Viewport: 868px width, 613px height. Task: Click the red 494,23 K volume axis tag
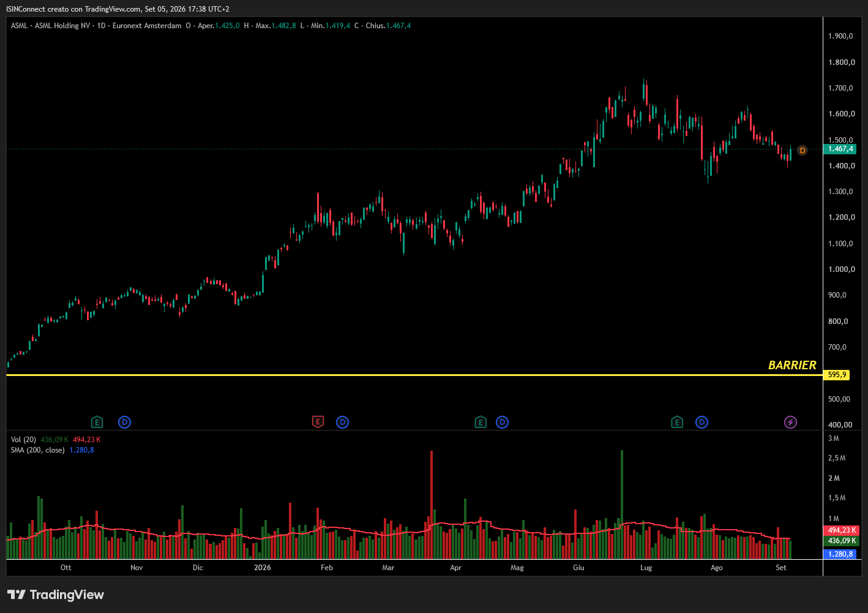point(842,530)
